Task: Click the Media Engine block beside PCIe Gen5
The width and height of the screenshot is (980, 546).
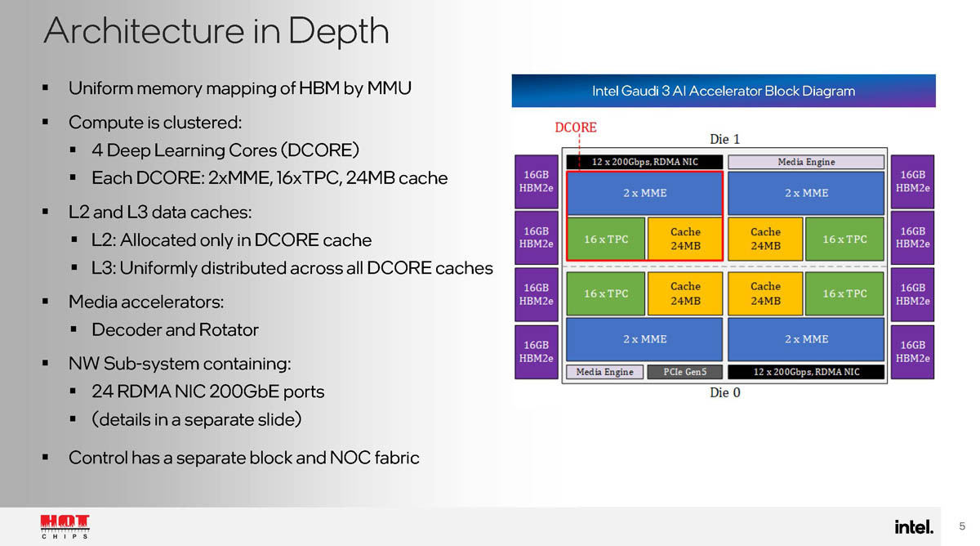Action: pos(605,372)
